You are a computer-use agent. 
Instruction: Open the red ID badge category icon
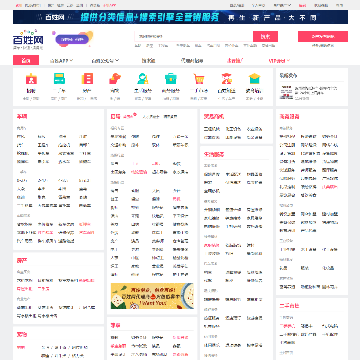[x=31, y=79]
